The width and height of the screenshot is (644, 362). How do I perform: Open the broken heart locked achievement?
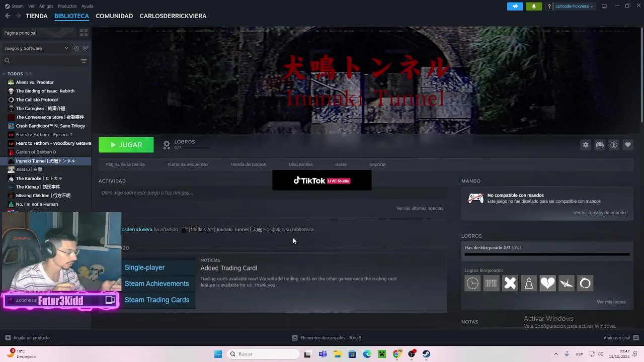click(x=547, y=284)
